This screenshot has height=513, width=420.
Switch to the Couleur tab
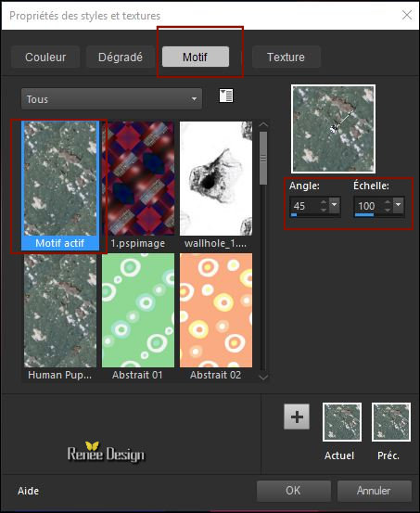[x=45, y=57]
